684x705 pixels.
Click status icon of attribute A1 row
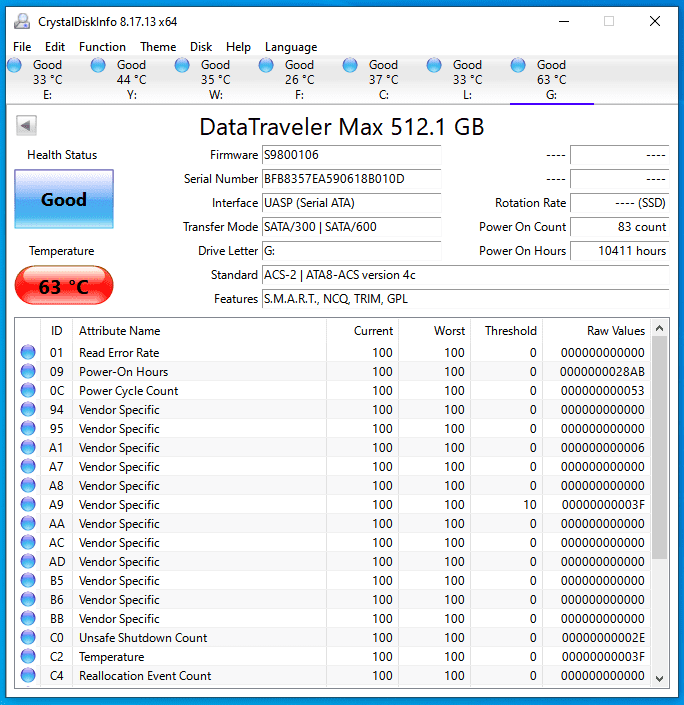pos(28,447)
